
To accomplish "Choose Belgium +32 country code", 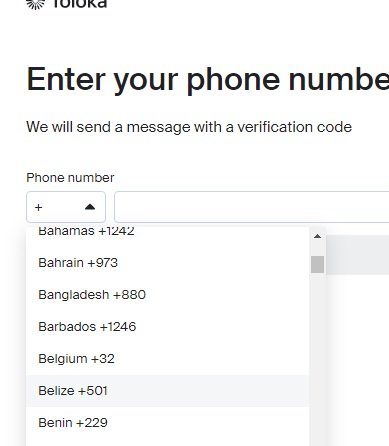I will 167,359.
